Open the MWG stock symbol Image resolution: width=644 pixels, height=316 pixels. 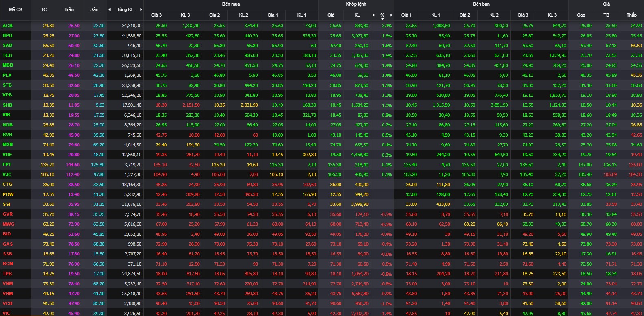tap(8, 224)
